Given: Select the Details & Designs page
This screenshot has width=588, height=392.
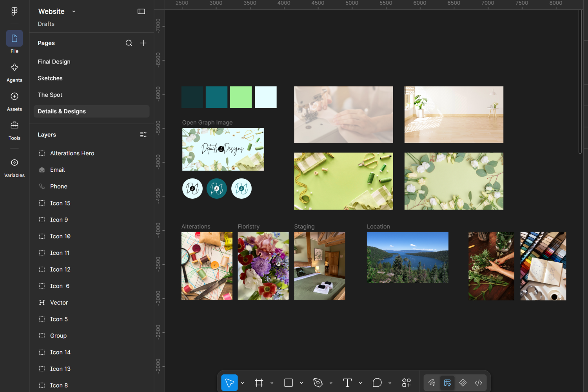Looking at the screenshot, I should 91,111.
